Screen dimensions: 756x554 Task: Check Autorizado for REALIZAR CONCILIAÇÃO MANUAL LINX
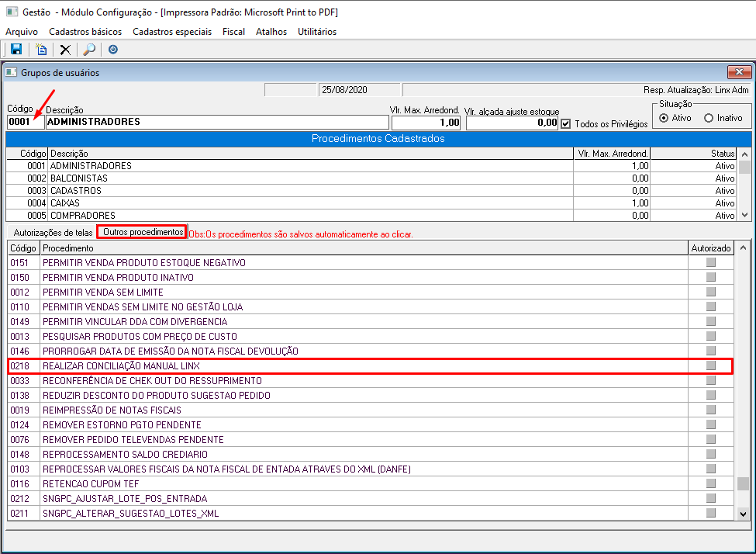click(x=710, y=365)
